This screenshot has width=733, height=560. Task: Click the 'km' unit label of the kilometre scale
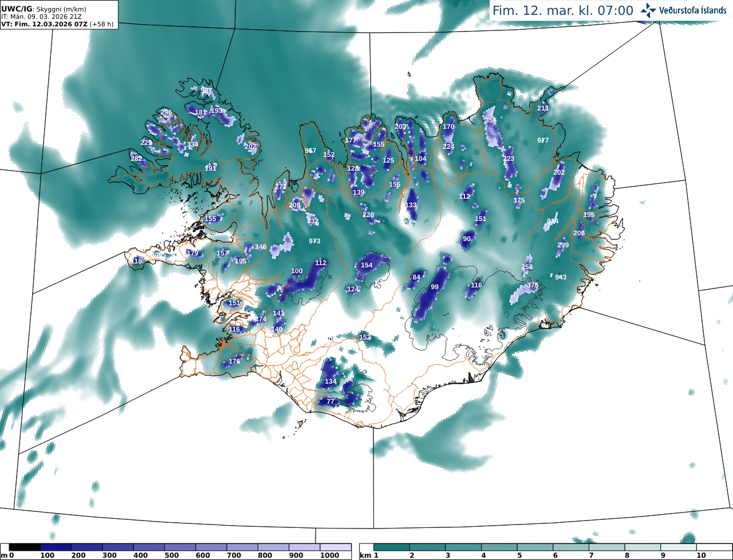pos(365,555)
